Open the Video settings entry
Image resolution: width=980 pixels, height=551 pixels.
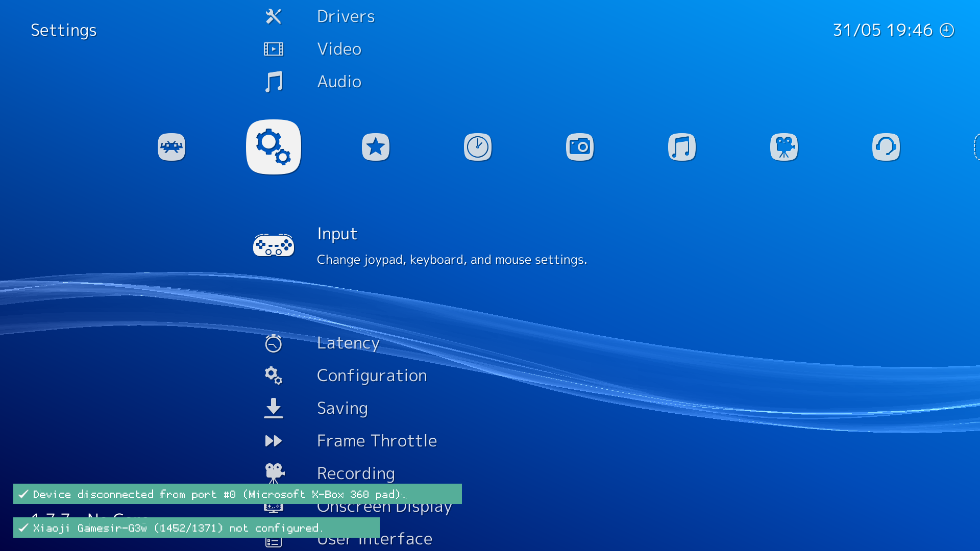[x=339, y=48]
